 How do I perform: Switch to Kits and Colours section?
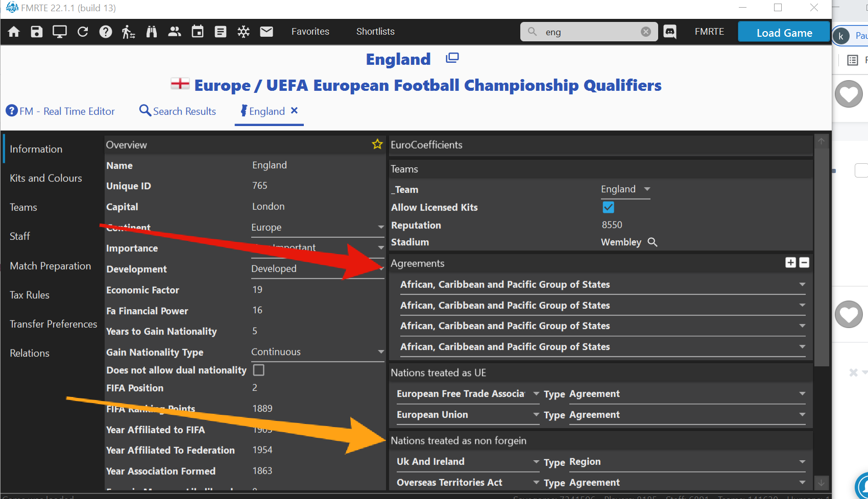(46, 178)
